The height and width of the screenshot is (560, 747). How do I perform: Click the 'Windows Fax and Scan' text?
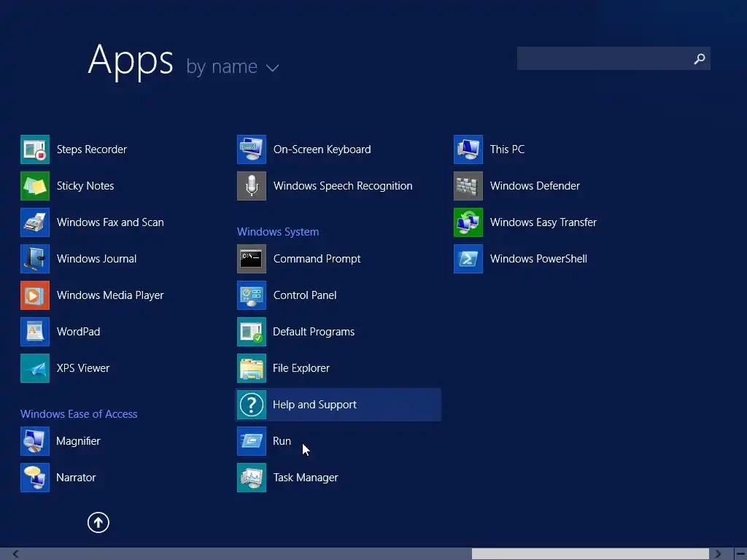(110, 222)
